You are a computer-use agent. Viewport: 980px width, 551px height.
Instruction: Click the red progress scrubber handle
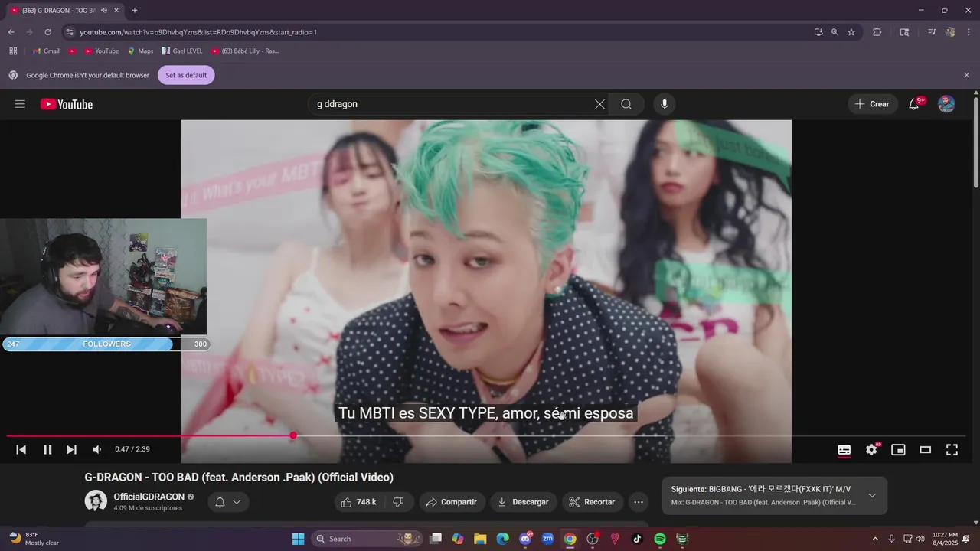[293, 435]
